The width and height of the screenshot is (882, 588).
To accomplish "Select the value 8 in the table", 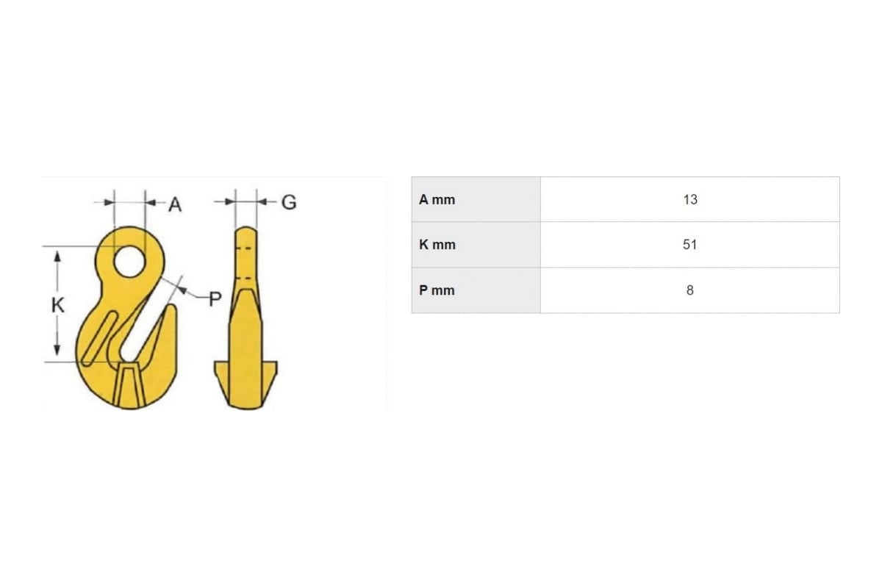I will click(x=689, y=290).
